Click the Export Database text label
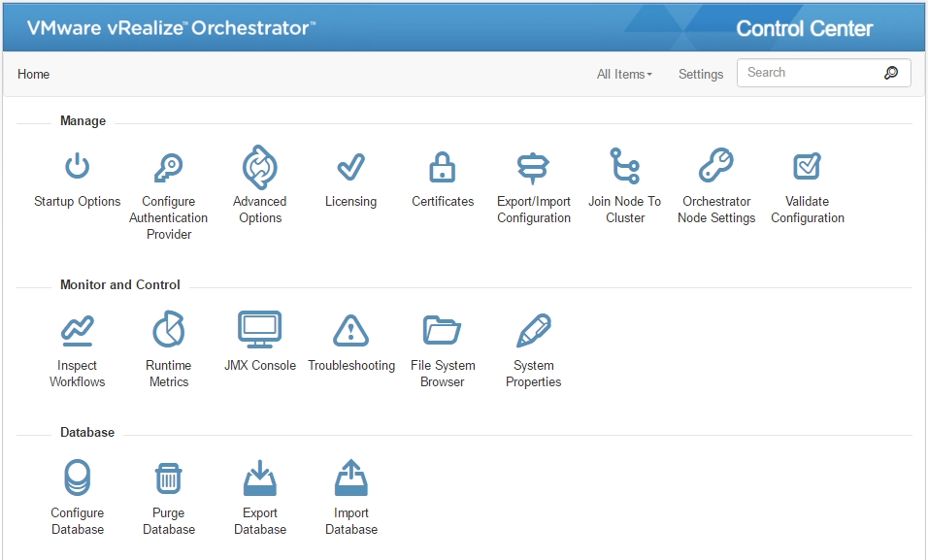 pos(260,521)
